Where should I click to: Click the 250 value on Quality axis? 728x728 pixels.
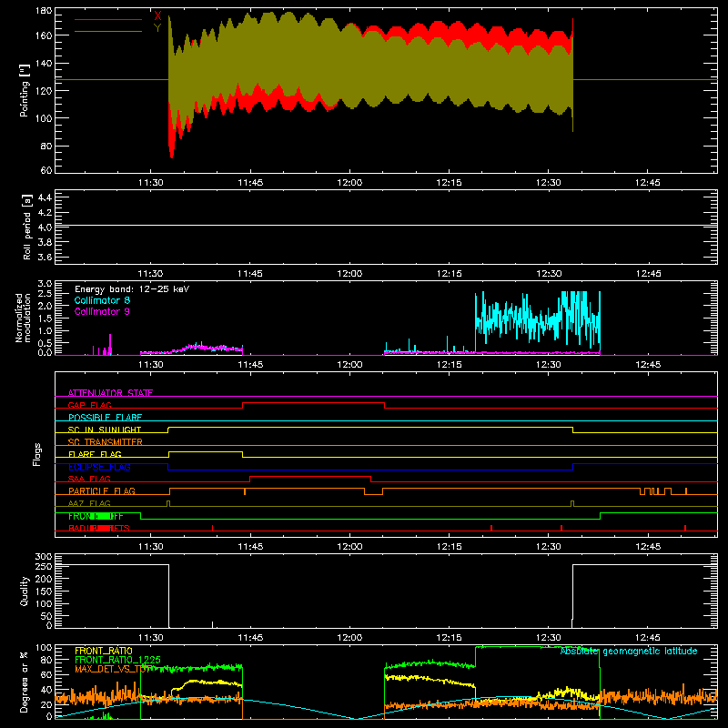click(44, 567)
